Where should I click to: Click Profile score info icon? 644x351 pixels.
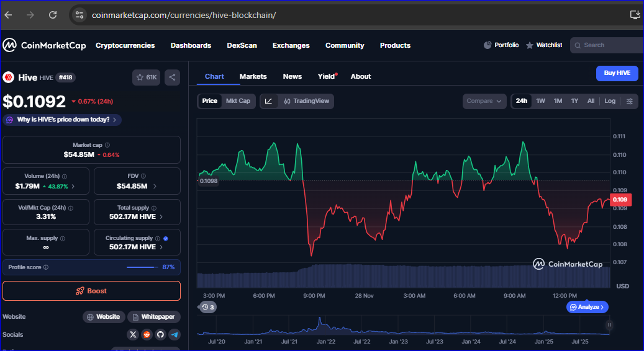(x=46, y=267)
